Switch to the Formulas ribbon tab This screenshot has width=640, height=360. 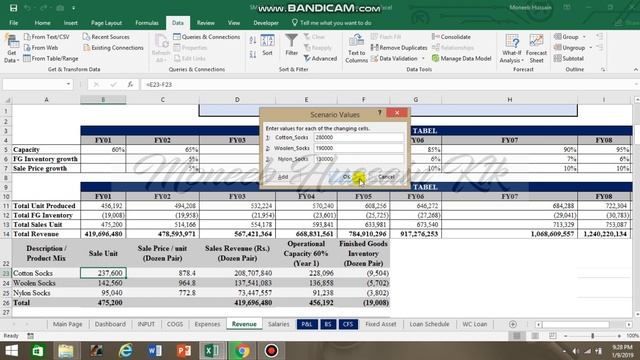point(147,23)
